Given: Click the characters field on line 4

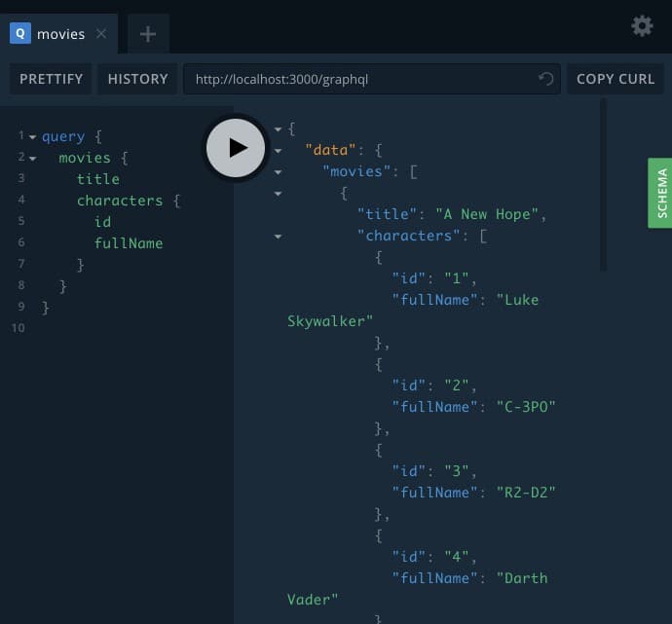Looking at the screenshot, I should [120, 201].
